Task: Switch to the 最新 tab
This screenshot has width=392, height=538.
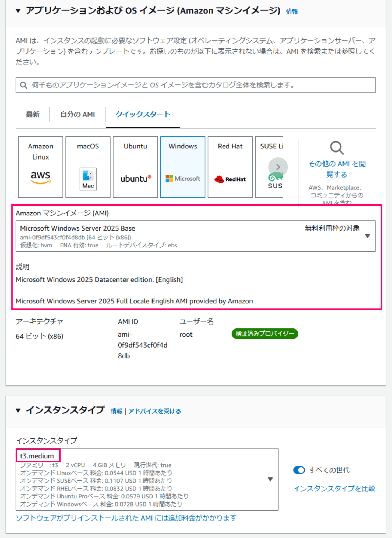Action: (33, 114)
